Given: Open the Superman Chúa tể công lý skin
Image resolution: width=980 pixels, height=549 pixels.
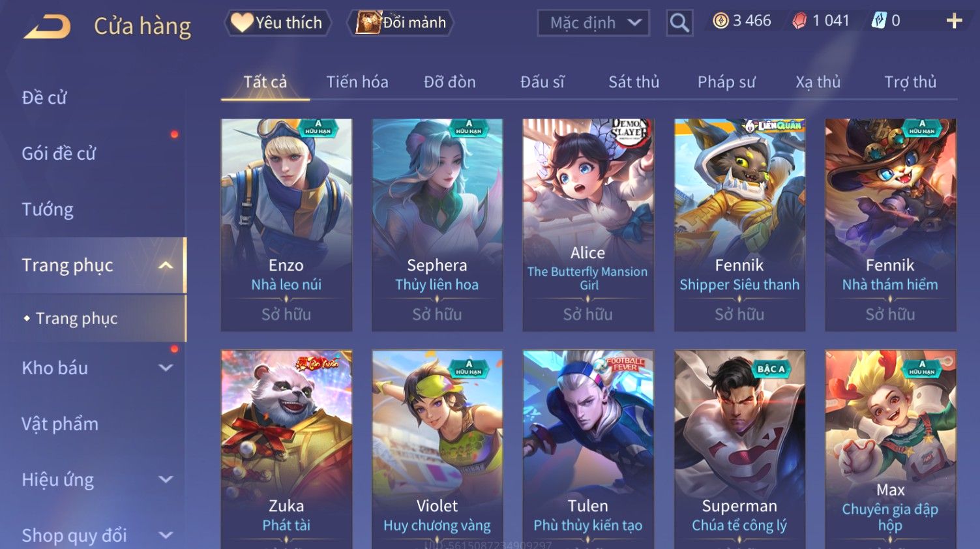Looking at the screenshot, I should pos(739,449).
